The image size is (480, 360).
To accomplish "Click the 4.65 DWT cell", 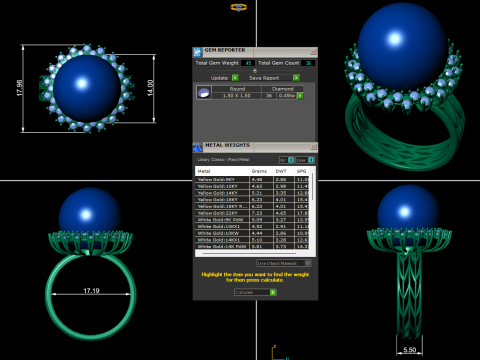I will coord(284,213).
